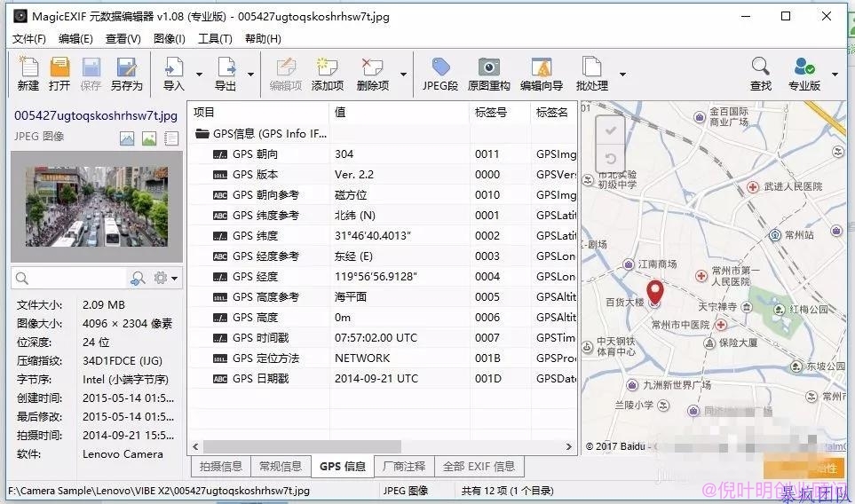Open the 文件(F) menu
Screen dimensions: 855x504
click(29, 39)
